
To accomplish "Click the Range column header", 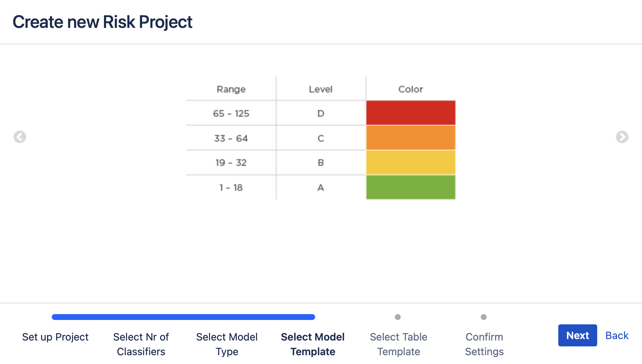I will tap(231, 89).
